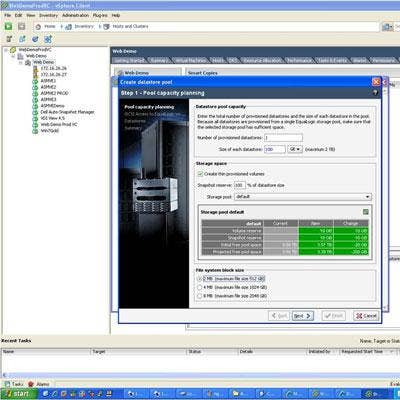Click host 172.16.26.27 icon in tree

(35, 75)
